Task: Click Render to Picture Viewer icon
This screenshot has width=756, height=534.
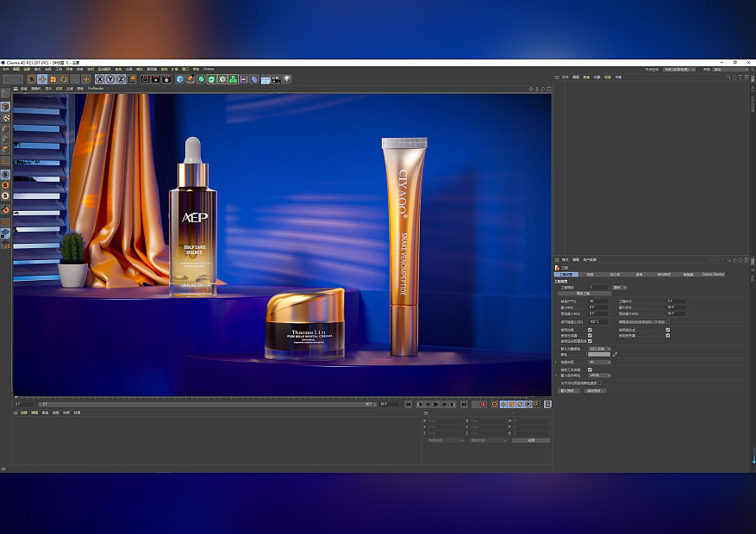Action: tap(156, 79)
